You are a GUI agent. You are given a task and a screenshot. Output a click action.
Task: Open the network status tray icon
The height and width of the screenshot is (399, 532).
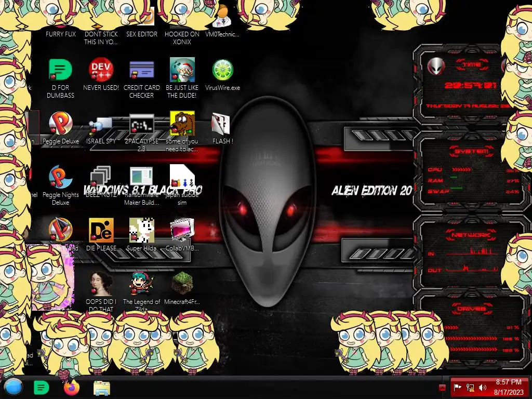click(470, 387)
